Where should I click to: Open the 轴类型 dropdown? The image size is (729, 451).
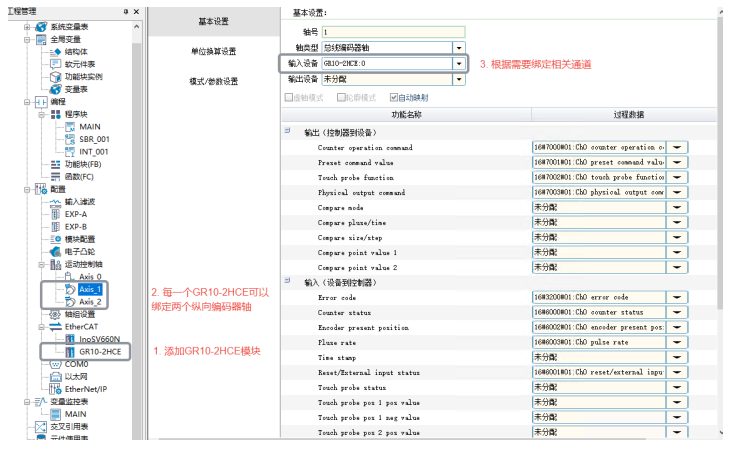pyautogui.click(x=459, y=48)
